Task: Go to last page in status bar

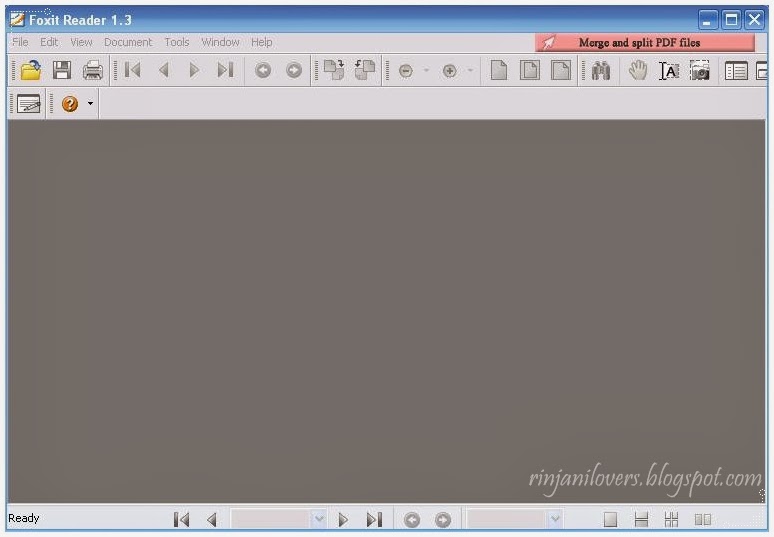Action: click(374, 519)
